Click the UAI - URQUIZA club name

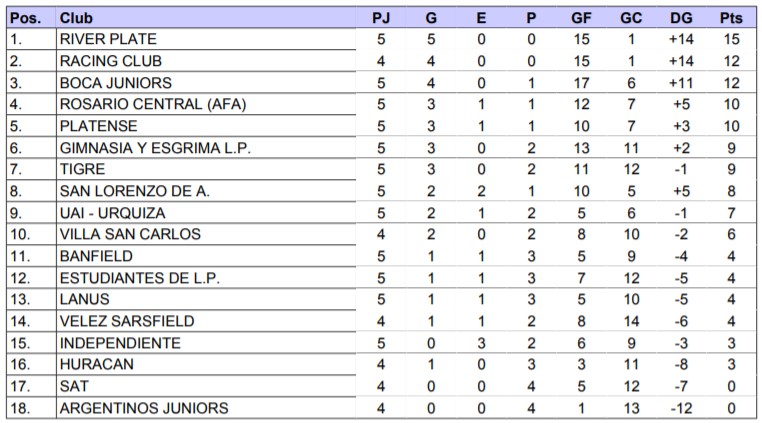[112, 213]
